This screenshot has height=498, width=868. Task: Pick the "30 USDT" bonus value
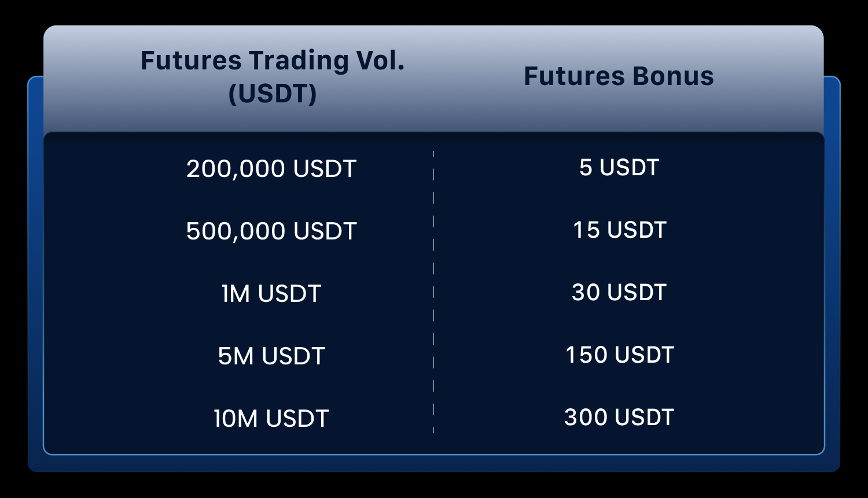[619, 293]
